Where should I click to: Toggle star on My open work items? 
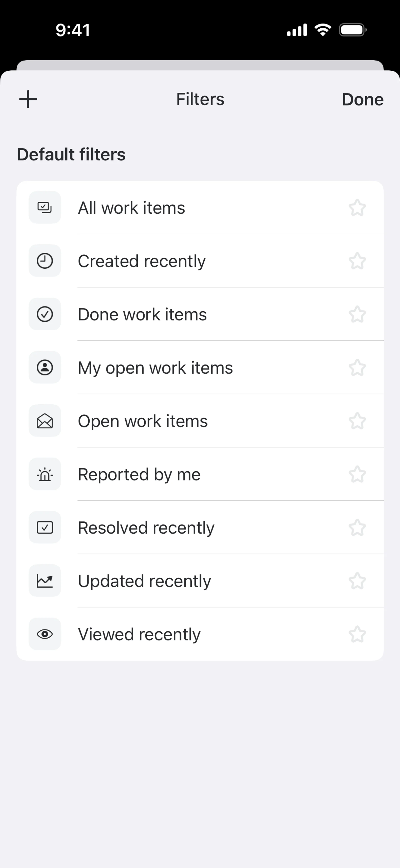[357, 368]
